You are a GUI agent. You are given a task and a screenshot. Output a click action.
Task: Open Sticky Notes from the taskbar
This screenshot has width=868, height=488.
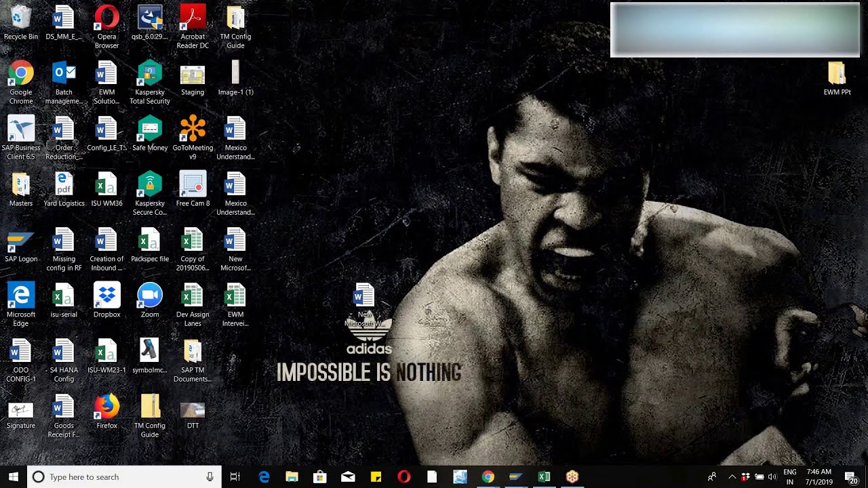point(376,477)
